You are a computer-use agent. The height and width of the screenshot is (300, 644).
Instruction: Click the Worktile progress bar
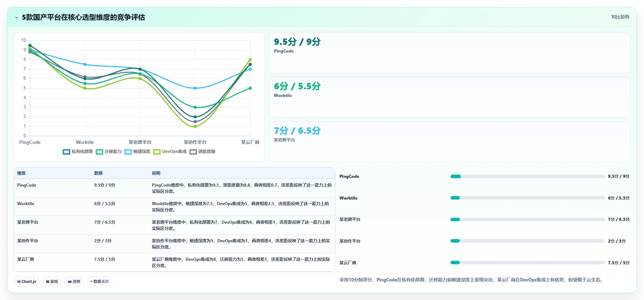click(x=527, y=198)
